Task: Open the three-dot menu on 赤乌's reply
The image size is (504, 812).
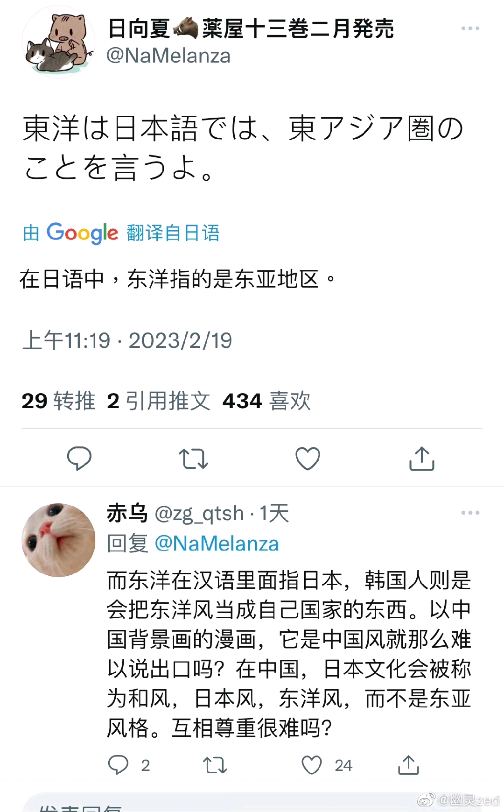Action: 470,513
